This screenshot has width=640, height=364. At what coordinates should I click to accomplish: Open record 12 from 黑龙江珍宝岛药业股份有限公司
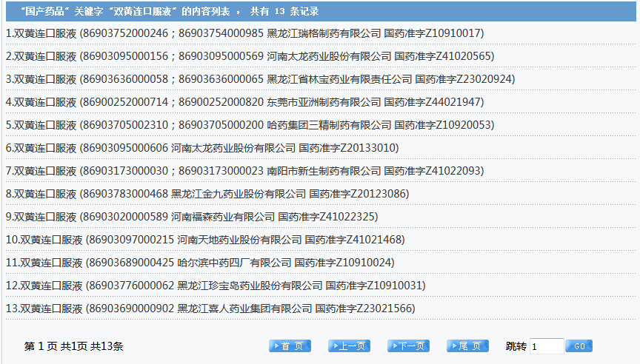coord(216,286)
